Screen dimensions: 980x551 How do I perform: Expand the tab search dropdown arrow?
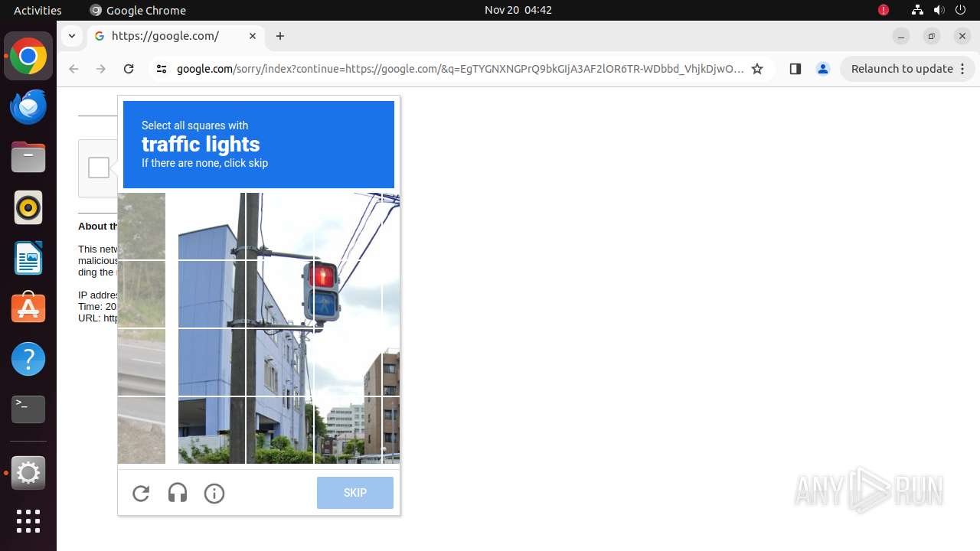point(71,36)
